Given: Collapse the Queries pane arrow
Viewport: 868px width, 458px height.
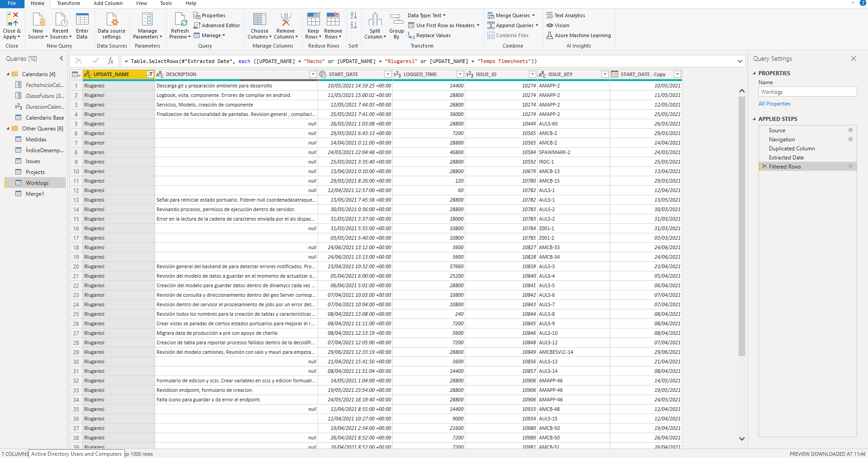Looking at the screenshot, I should point(62,58).
